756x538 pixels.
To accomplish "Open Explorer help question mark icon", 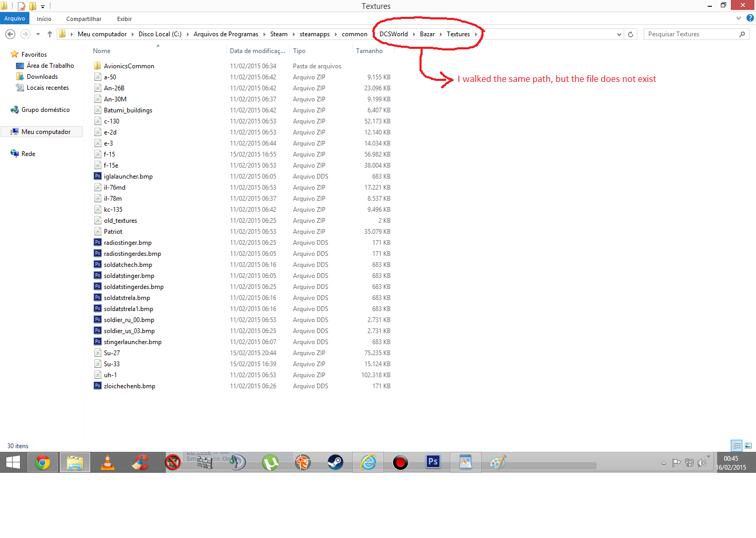I will (750, 18).
